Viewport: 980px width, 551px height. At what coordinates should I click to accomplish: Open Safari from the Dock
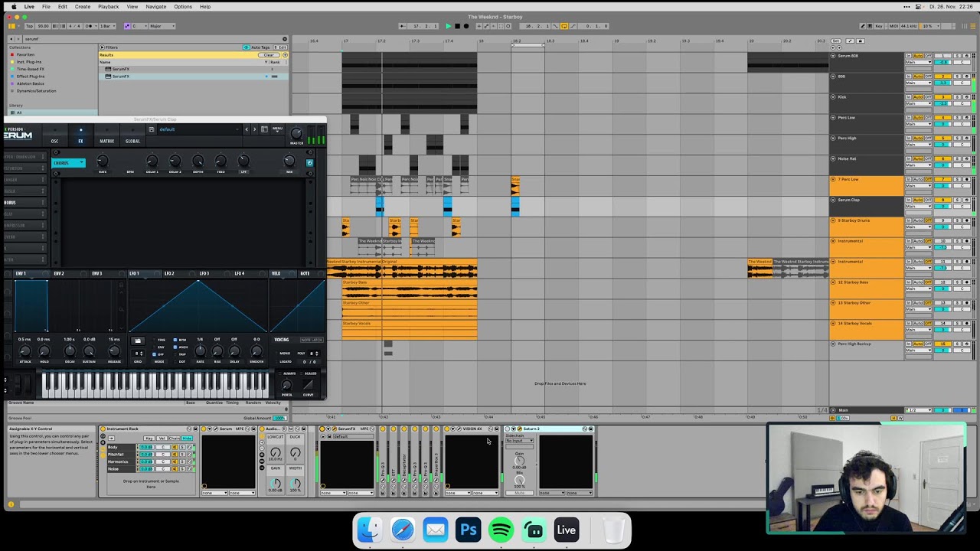pos(403,530)
